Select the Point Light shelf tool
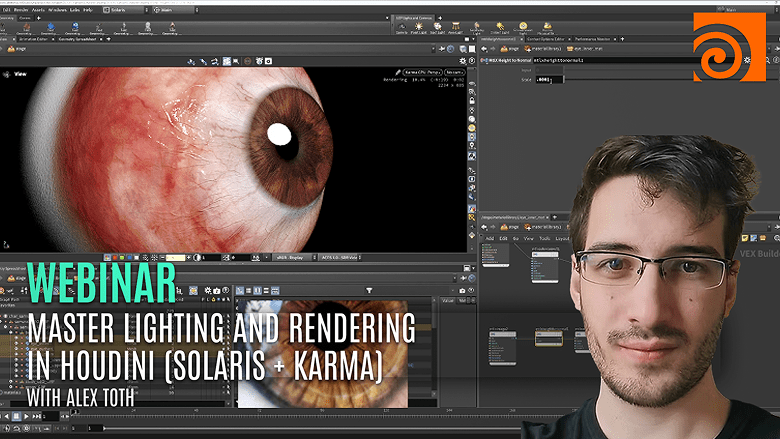 (419, 28)
